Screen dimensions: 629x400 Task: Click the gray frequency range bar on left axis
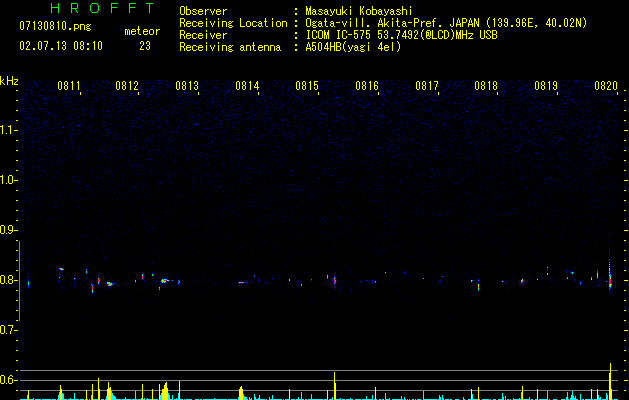click(x=20, y=281)
